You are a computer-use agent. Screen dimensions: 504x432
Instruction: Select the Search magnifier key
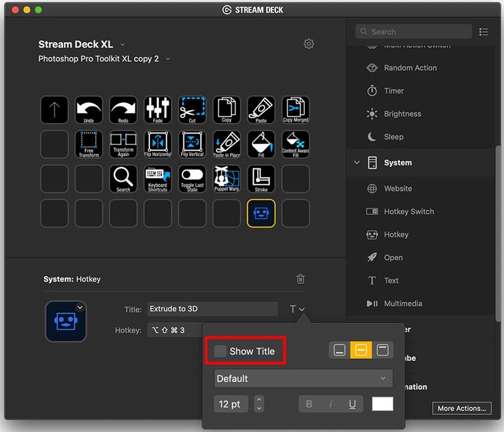(x=123, y=179)
